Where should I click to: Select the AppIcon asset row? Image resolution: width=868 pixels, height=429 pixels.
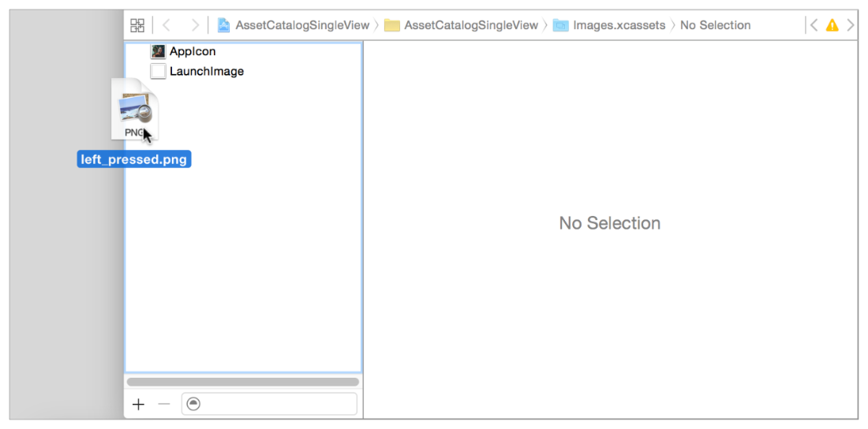[x=244, y=51]
